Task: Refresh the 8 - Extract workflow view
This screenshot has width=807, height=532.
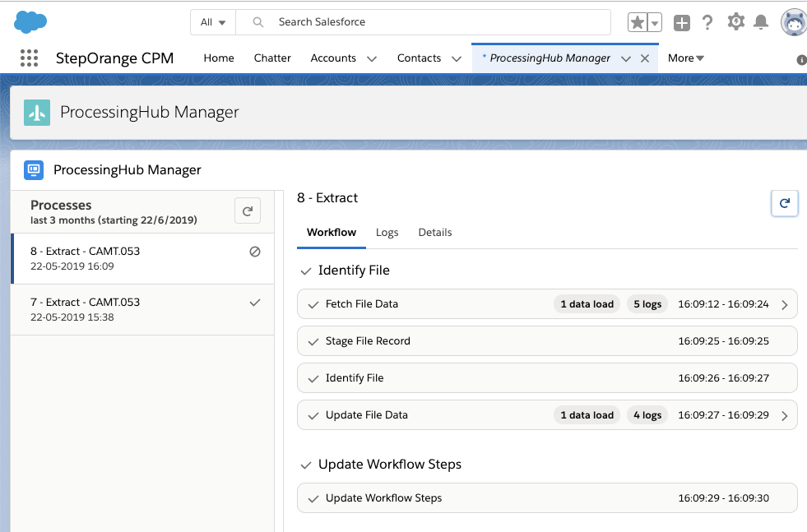Action: pos(784,203)
